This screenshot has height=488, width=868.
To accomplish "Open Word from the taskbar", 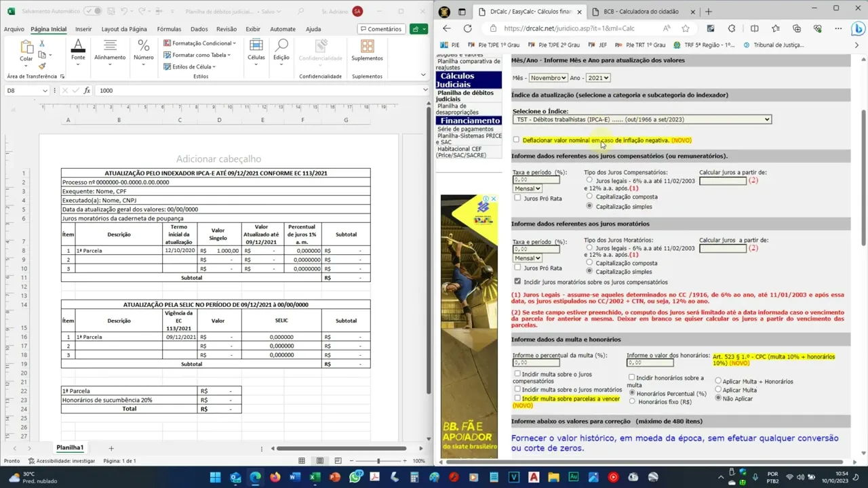I will 294,477.
